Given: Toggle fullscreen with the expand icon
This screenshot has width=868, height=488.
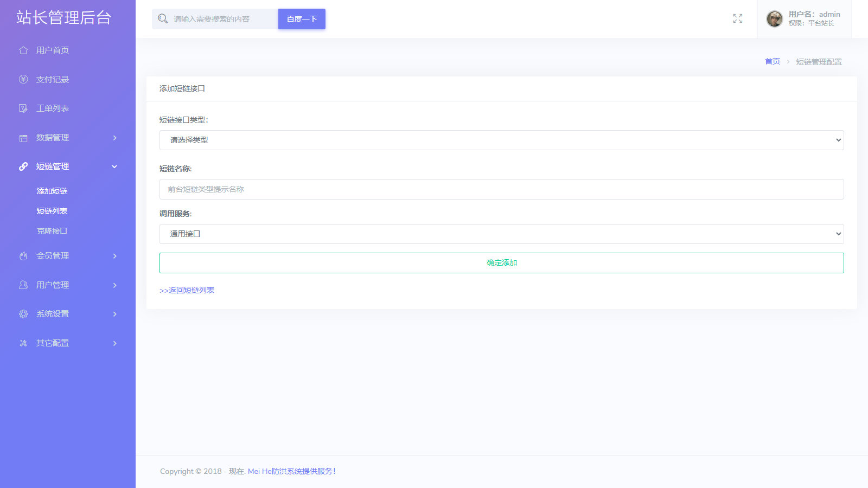Looking at the screenshot, I should click(x=738, y=19).
